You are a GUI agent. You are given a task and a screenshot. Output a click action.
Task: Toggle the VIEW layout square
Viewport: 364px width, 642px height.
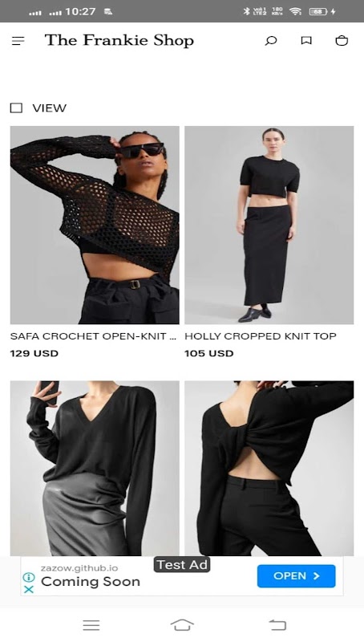[16, 108]
